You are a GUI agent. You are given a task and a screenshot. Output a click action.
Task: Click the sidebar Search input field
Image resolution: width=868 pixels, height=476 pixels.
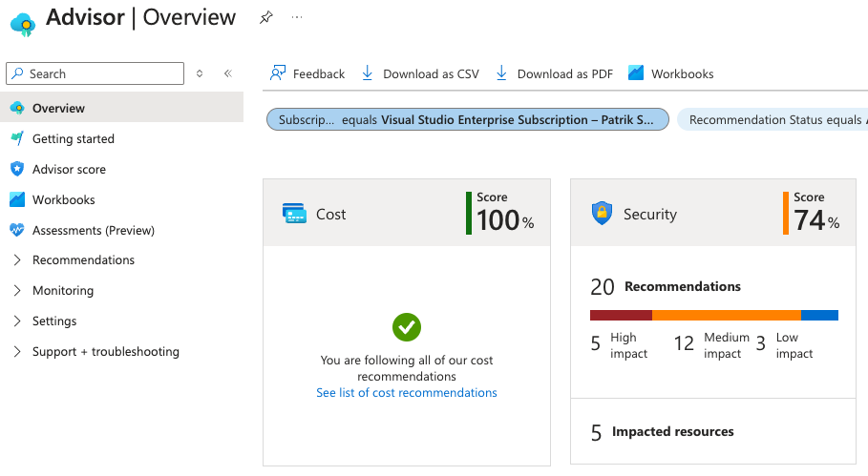coord(95,73)
